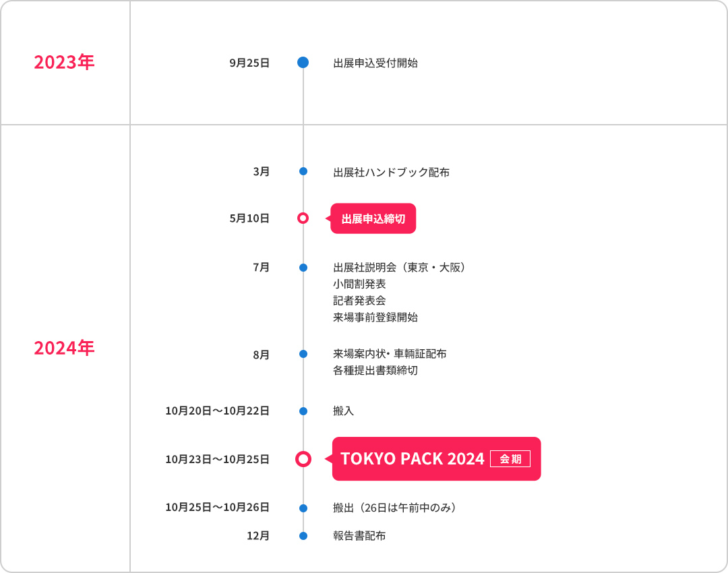The image size is (728, 573).
Task: Select the 12月 timeline dot
Action: 303,536
